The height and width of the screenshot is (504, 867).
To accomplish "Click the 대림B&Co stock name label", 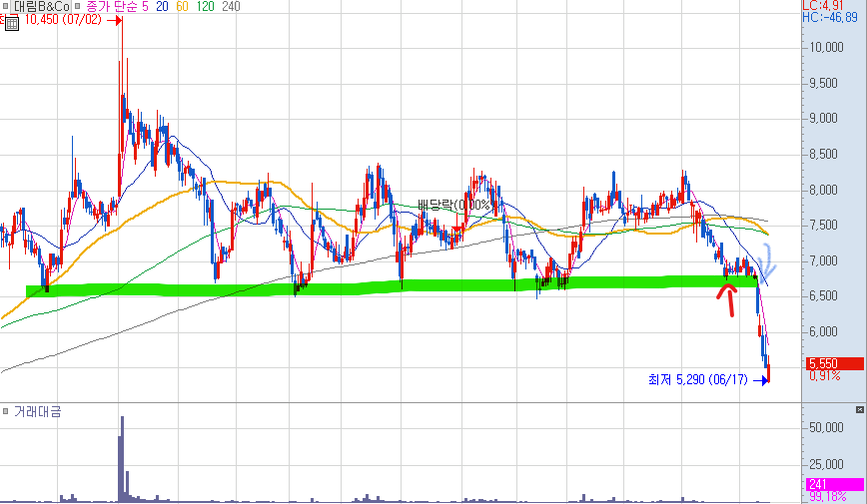I will [x=42, y=7].
